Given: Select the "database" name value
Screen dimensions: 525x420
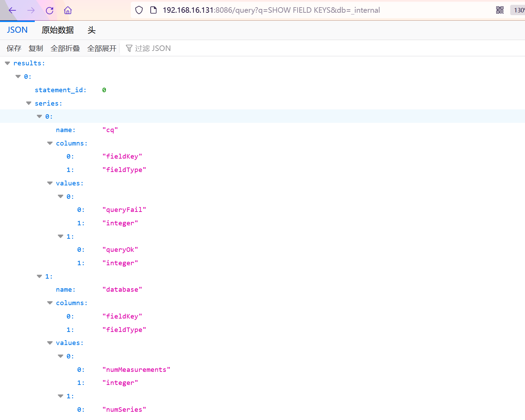Looking at the screenshot, I should pos(122,290).
